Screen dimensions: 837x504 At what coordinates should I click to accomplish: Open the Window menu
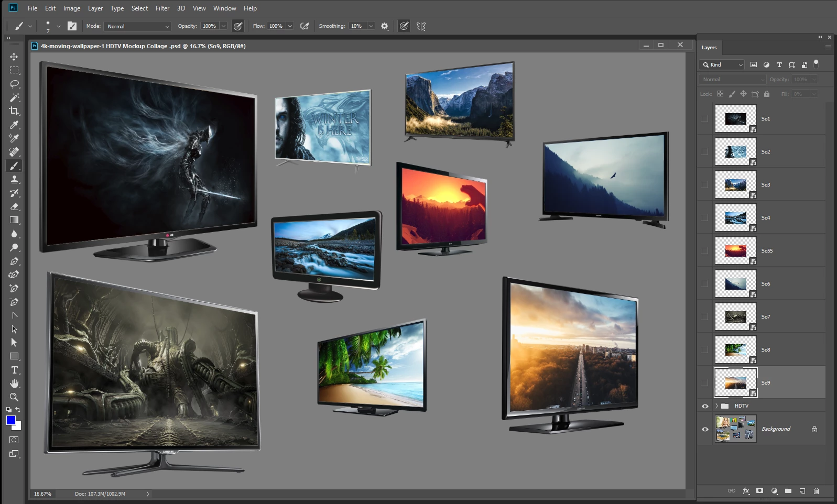point(224,8)
